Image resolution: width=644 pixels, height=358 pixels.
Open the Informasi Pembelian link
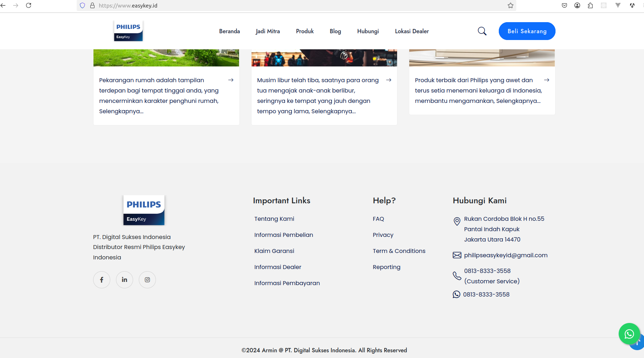click(284, 235)
